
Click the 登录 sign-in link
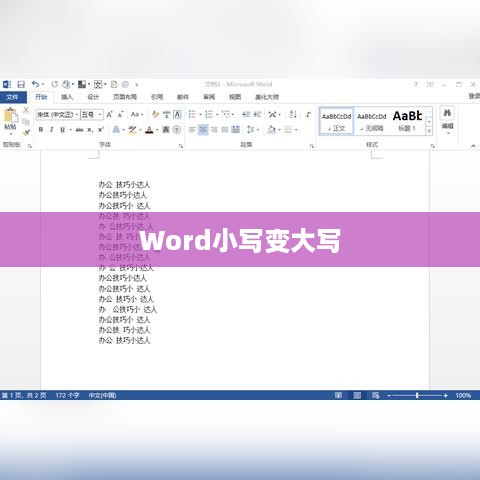(474, 96)
